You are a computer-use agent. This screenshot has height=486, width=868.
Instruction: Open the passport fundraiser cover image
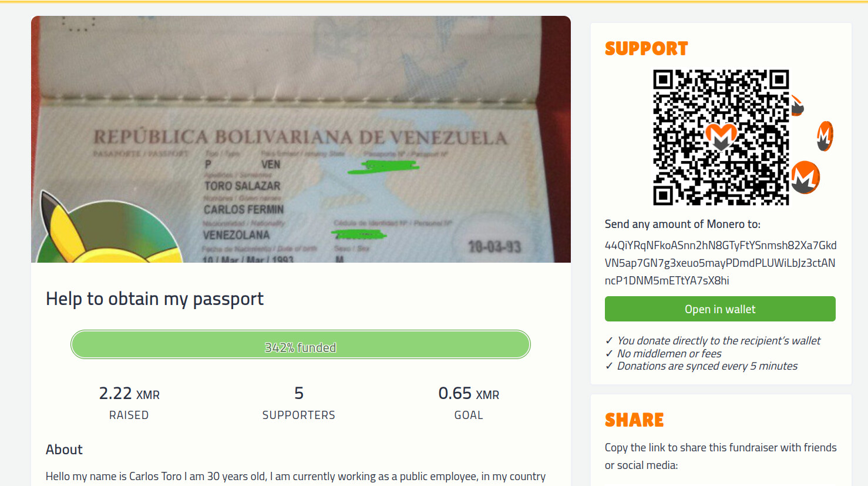click(301, 139)
